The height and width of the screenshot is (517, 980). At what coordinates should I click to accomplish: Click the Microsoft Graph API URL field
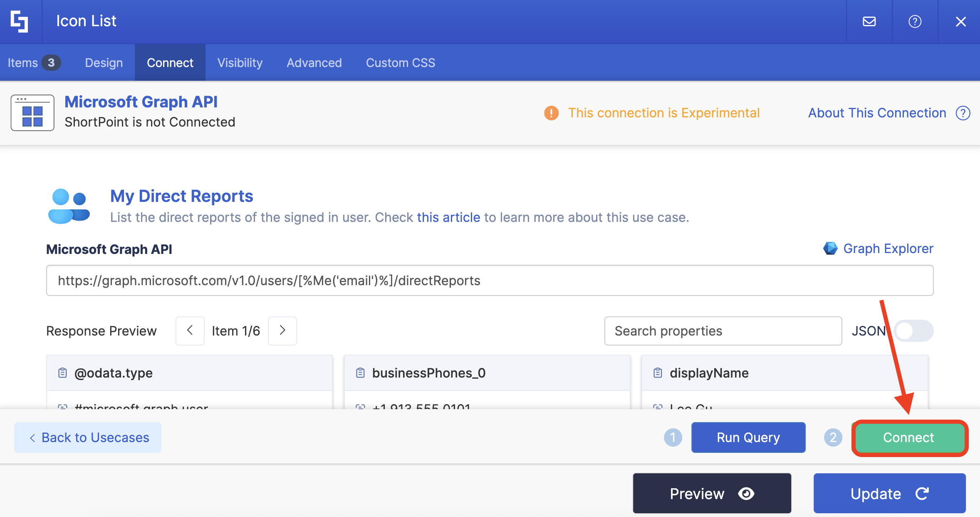click(x=490, y=281)
